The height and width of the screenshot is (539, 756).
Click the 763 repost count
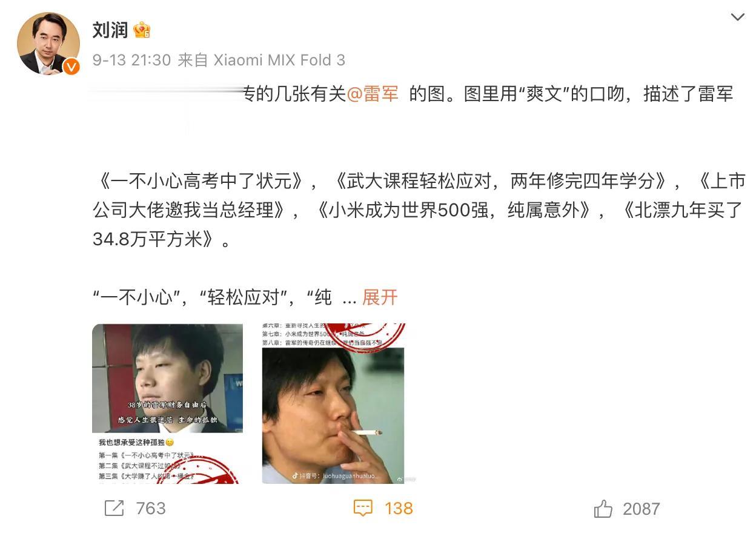[151, 508]
